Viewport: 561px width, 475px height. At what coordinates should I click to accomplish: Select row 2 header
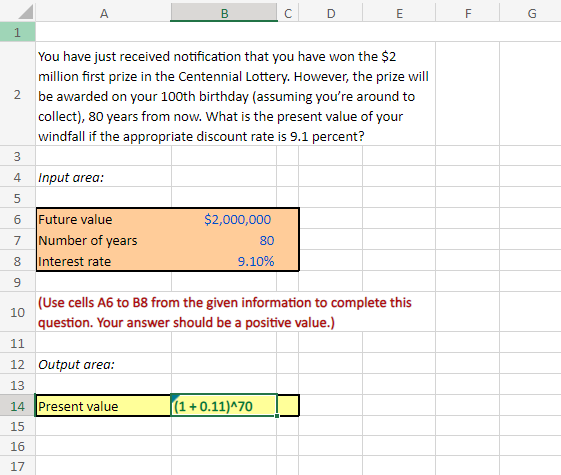coord(18,94)
